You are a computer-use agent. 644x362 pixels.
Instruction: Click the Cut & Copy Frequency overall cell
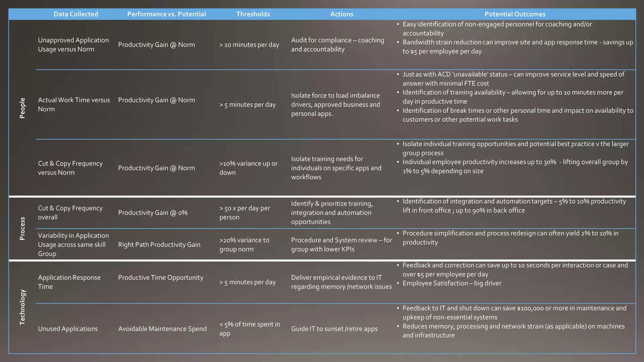70,212
